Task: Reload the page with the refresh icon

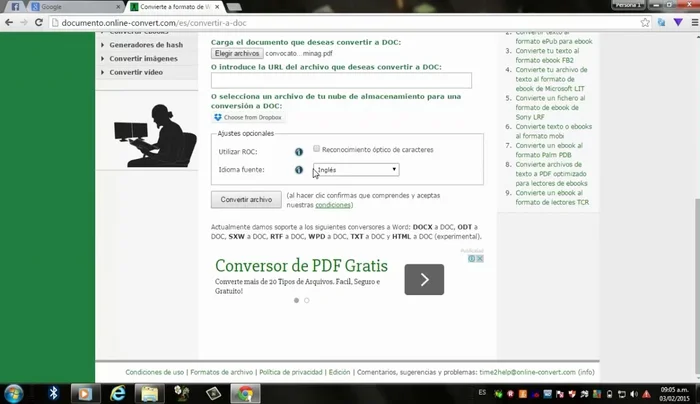Action: (39, 22)
